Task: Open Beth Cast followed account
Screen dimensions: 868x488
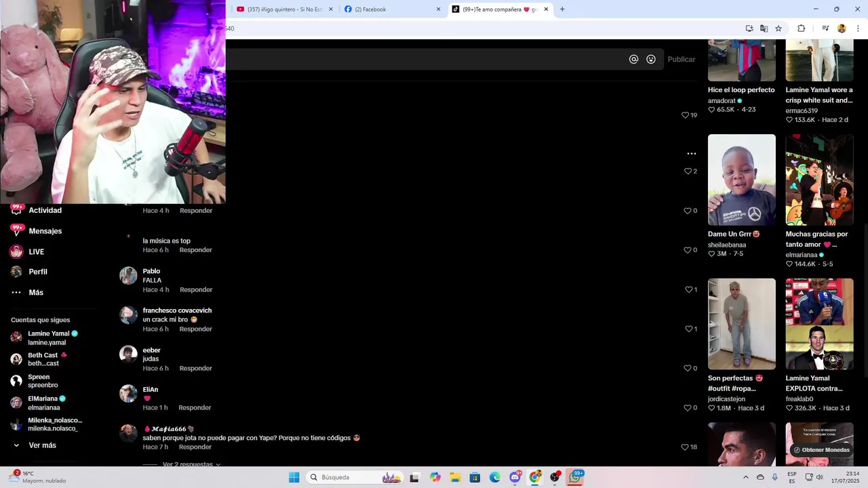Action: click(39, 359)
